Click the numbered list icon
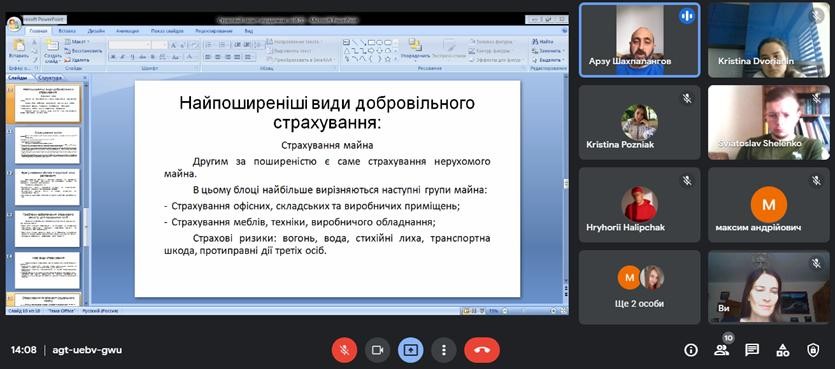835x369 pixels. [223, 45]
